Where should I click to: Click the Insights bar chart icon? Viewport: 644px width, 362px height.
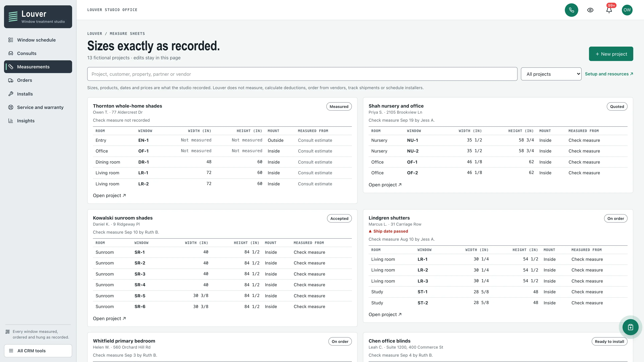11,121
